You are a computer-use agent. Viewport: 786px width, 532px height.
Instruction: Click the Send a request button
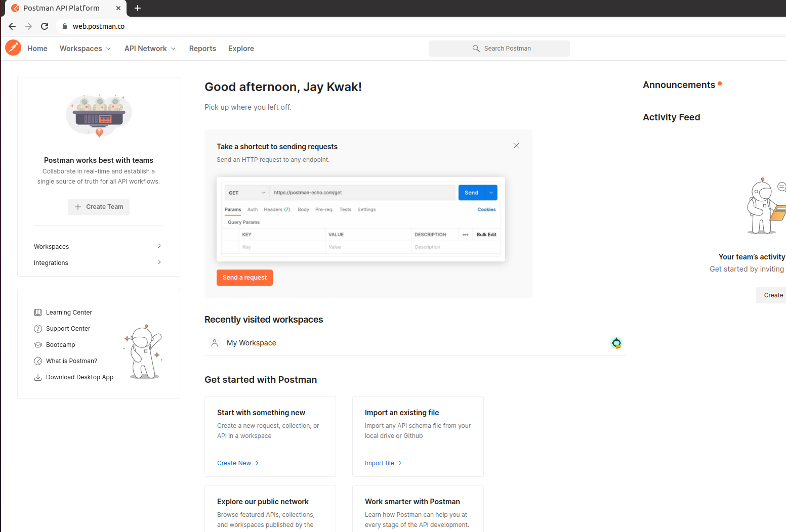244,278
